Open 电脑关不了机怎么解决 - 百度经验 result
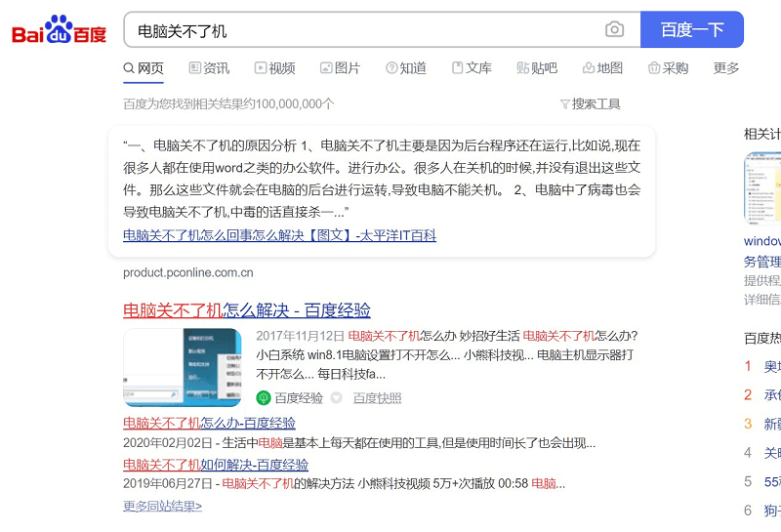781x532 pixels. click(247, 310)
